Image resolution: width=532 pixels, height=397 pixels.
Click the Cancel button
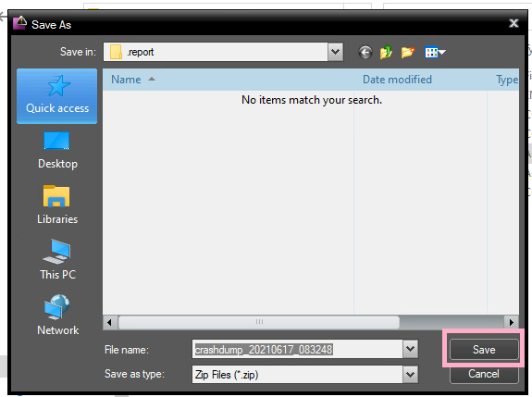pos(484,374)
